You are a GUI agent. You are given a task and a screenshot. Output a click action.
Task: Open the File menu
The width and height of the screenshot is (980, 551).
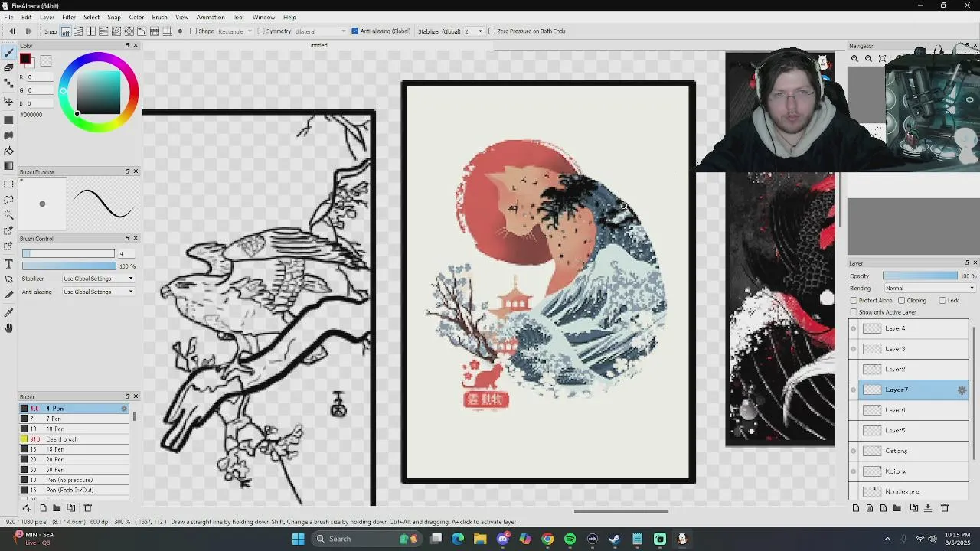point(8,17)
